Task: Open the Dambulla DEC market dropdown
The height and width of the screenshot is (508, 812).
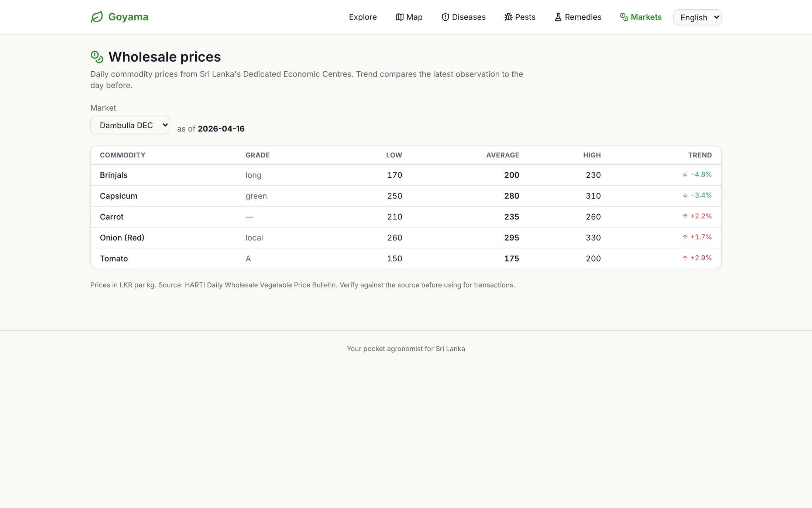Action: [130, 125]
